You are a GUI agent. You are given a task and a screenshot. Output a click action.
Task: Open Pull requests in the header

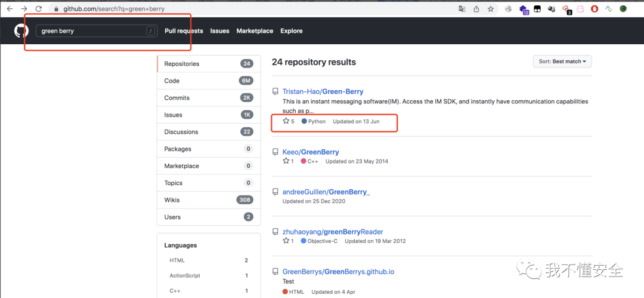(x=184, y=31)
